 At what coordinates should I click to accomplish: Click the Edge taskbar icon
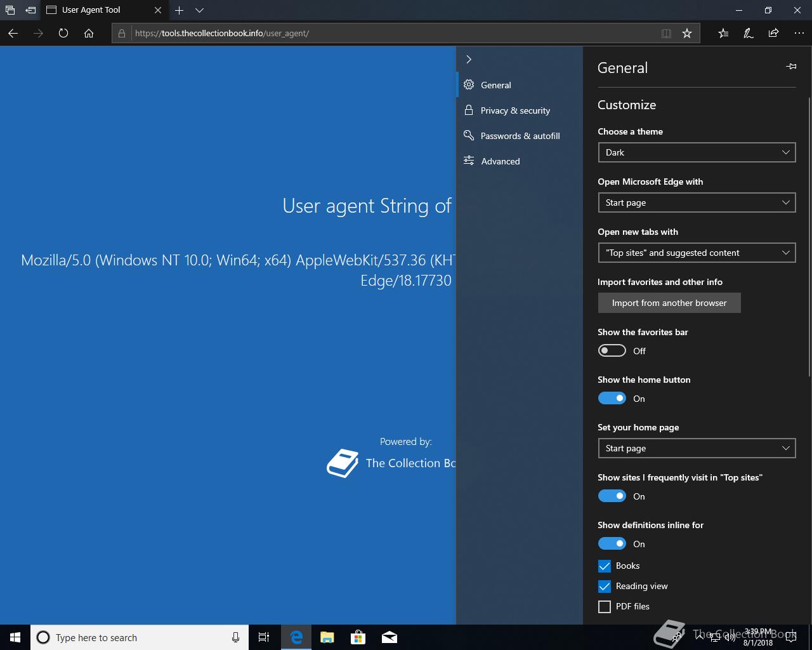click(x=296, y=637)
